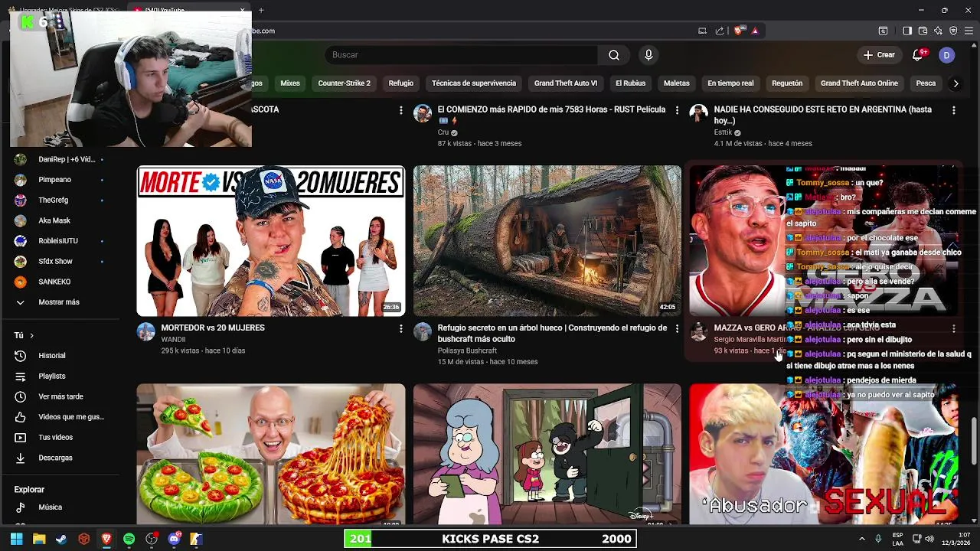This screenshot has width=980, height=551.
Task: Select the Mixes filter chip
Action: (290, 83)
